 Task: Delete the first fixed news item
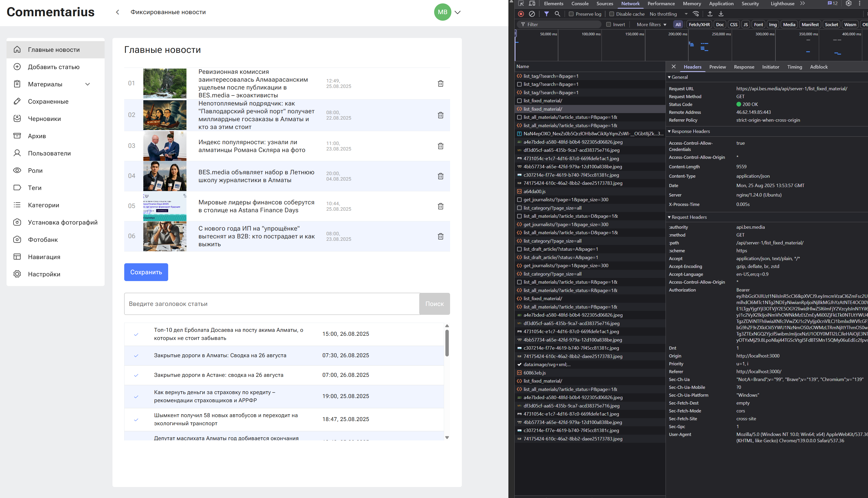click(x=440, y=83)
